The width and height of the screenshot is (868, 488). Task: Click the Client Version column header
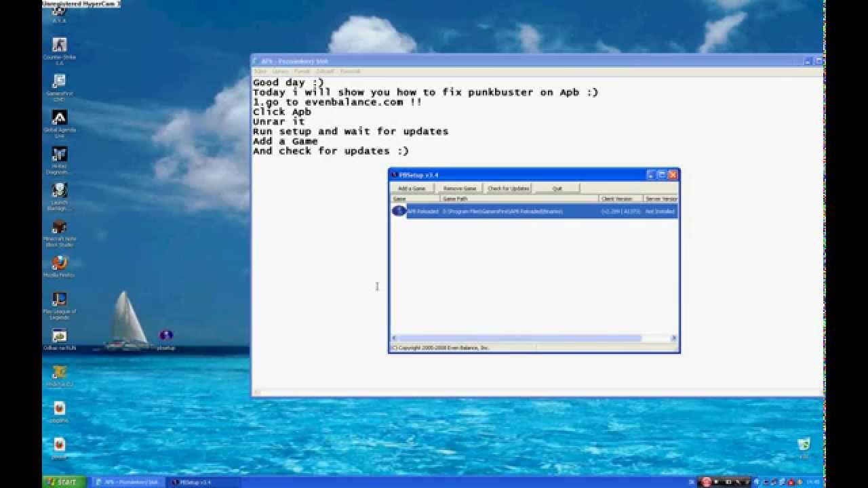(620, 199)
